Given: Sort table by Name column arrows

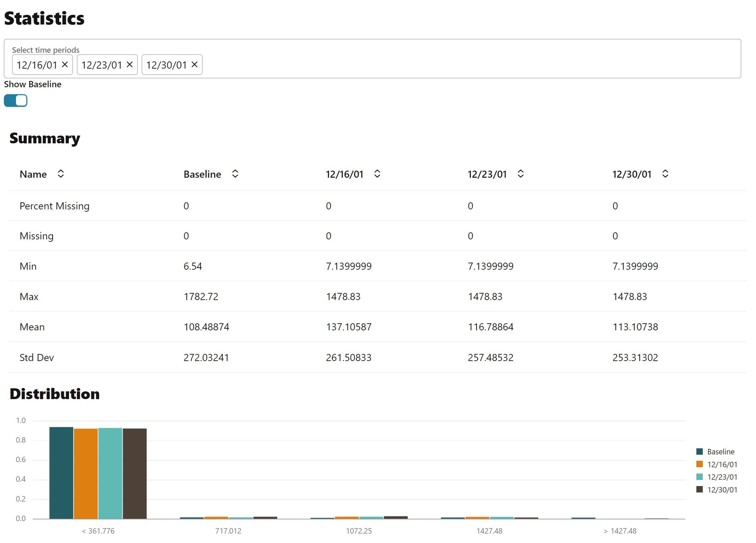Looking at the screenshot, I should tap(61, 174).
